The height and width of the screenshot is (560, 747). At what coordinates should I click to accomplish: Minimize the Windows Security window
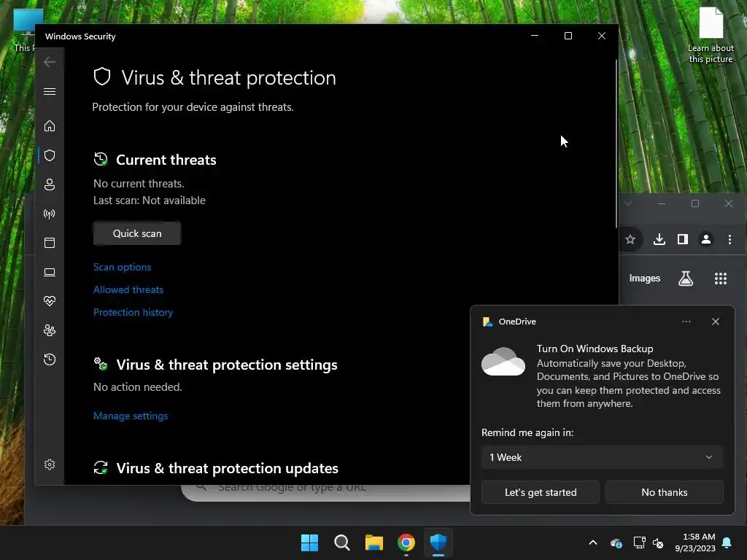click(535, 36)
